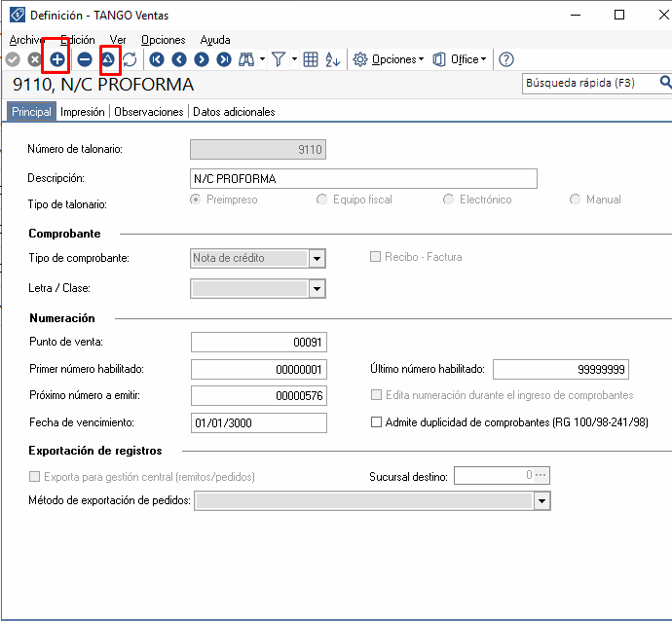Click the grayed Accept checkmark toolbar icon
Viewport: 672px width, 621px height.
13,59
